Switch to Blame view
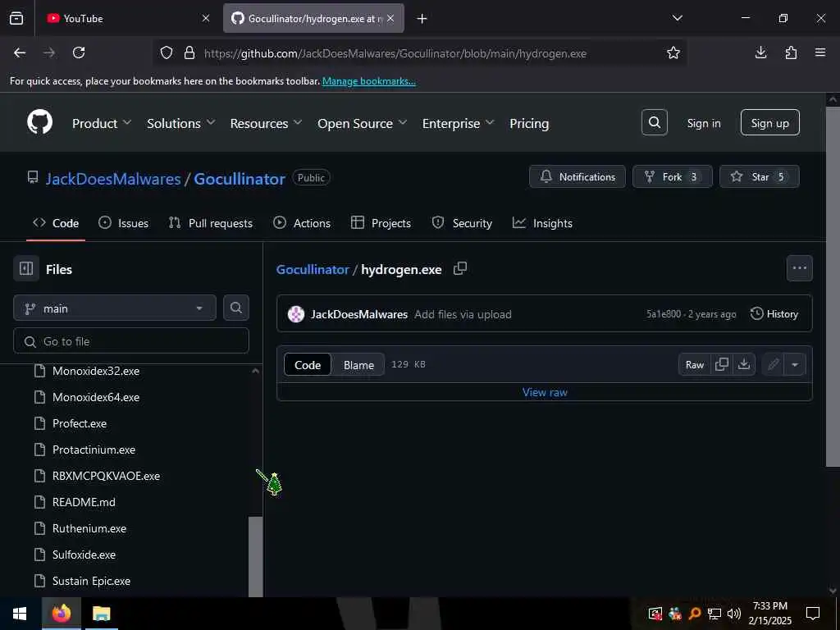This screenshot has height=630, width=840. click(358, 364)
